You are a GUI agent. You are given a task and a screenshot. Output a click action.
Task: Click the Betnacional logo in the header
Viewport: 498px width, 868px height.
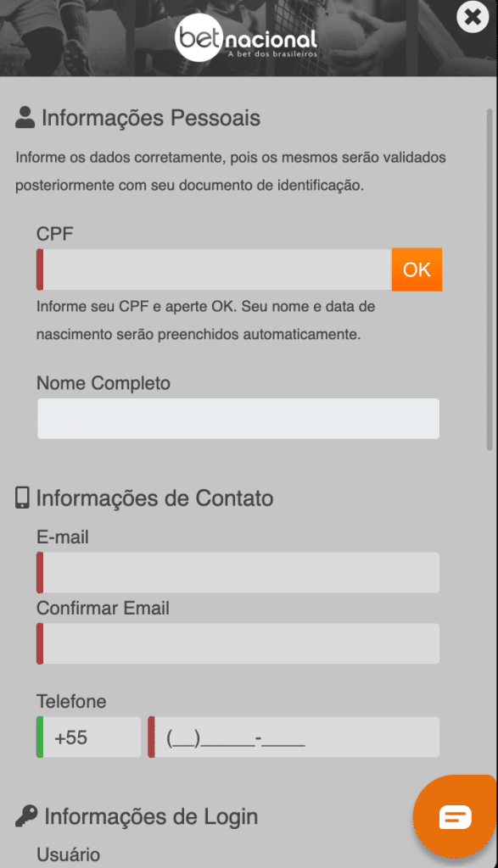pyautogui.click(x=247, y=38)
